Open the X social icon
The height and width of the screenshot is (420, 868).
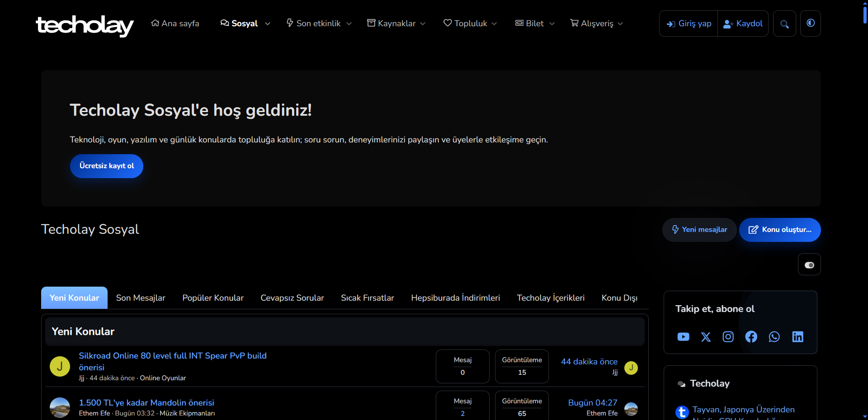tap(706, 337)
